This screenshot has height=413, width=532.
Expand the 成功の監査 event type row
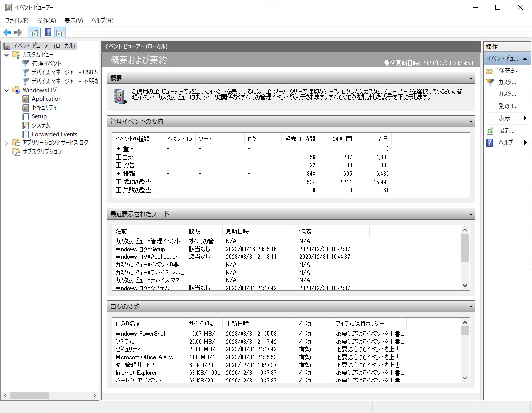point(118,182)
